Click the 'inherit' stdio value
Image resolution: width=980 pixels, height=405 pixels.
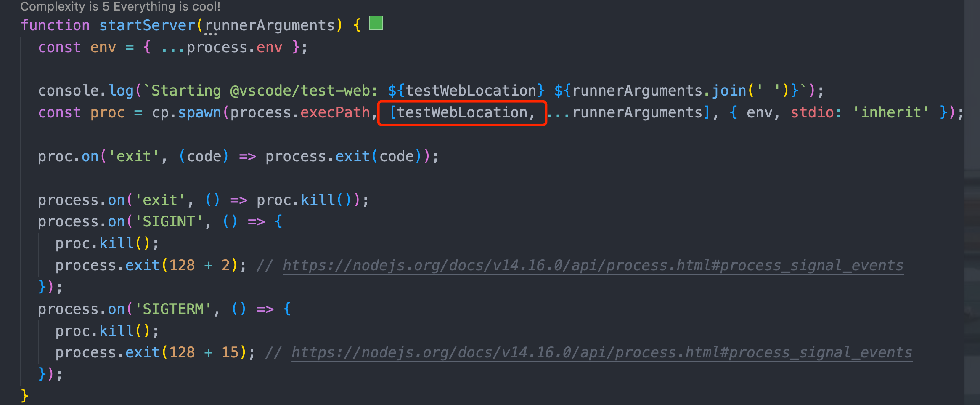pyautogui.click(x=890, y=113)
